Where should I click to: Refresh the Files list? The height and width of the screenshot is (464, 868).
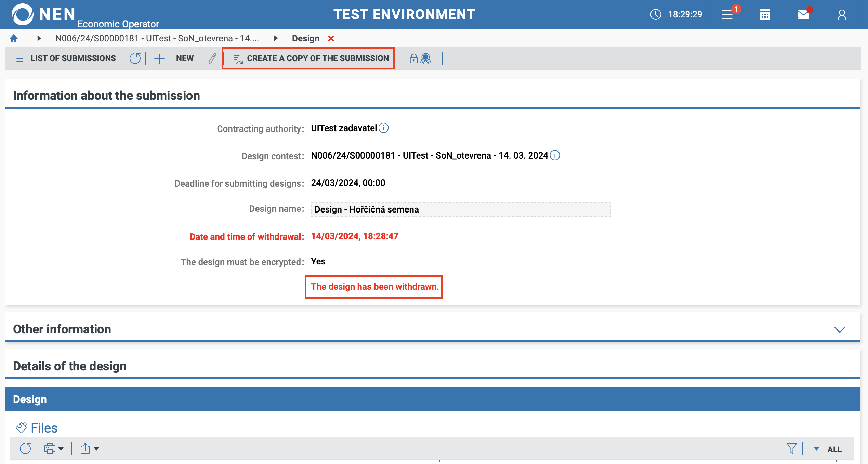tap(25, 449)
